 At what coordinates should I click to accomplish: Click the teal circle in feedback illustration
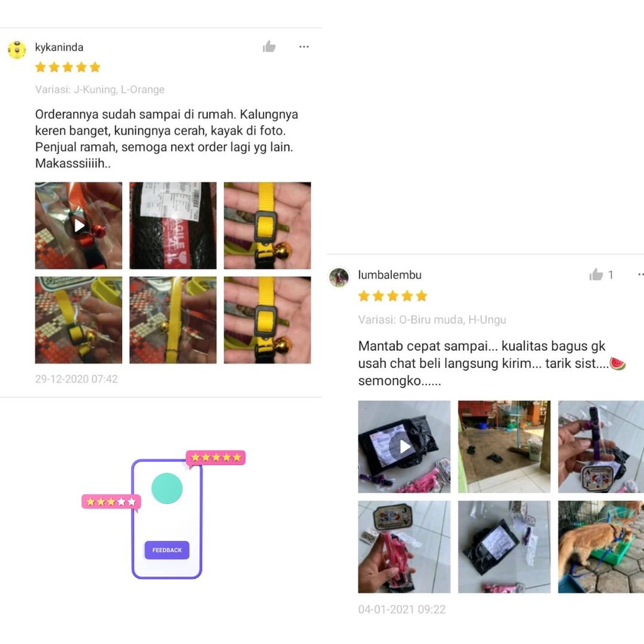[x=167, y=488]
